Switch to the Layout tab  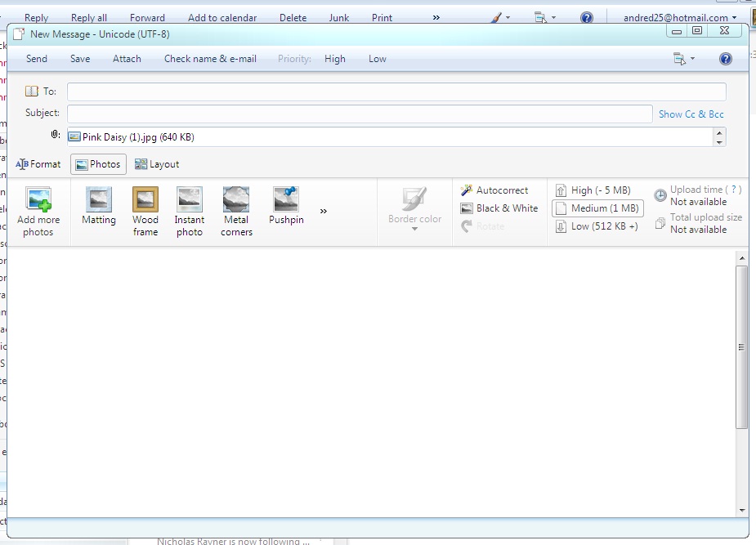tap(157, 164)
